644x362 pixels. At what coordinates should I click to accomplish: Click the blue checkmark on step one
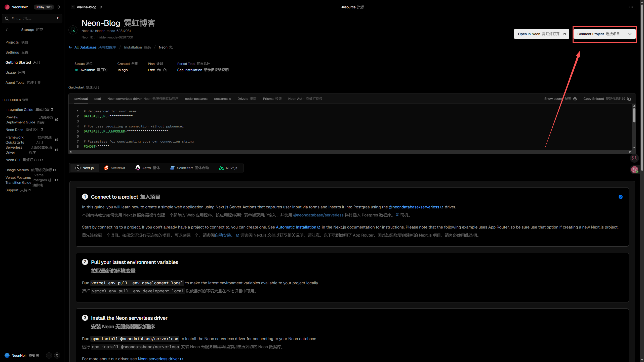click(620, 197)
